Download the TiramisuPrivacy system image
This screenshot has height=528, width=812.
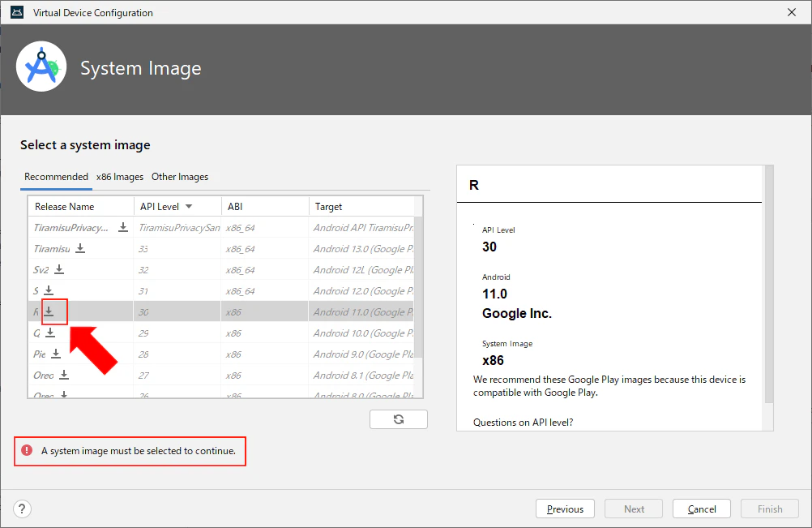122,227
